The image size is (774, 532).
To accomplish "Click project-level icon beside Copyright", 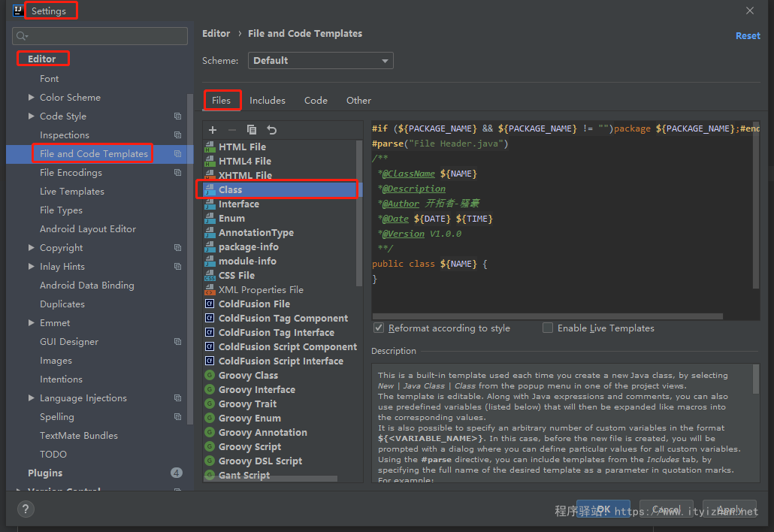I will coord(177,248).
